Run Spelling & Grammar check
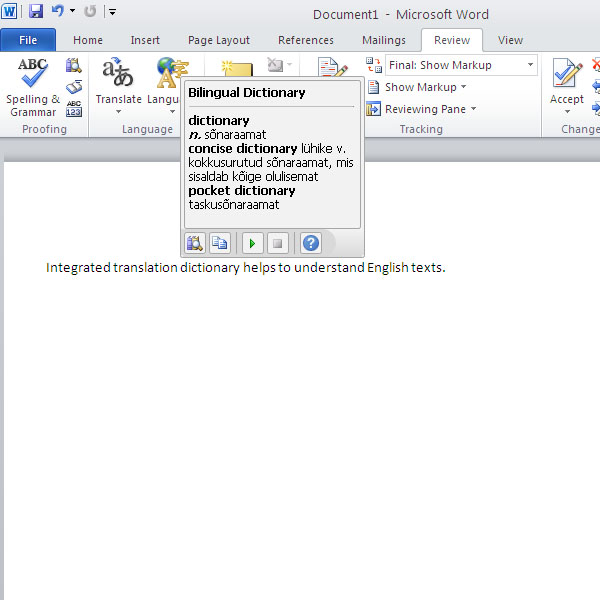The height and width of the screenshot is (600, 600). pos(33,87)
